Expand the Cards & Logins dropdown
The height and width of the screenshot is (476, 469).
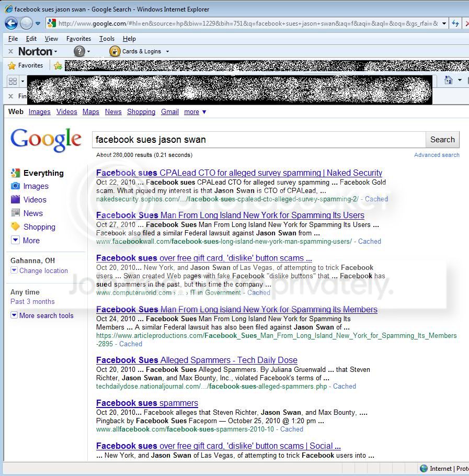click(167, 52)
